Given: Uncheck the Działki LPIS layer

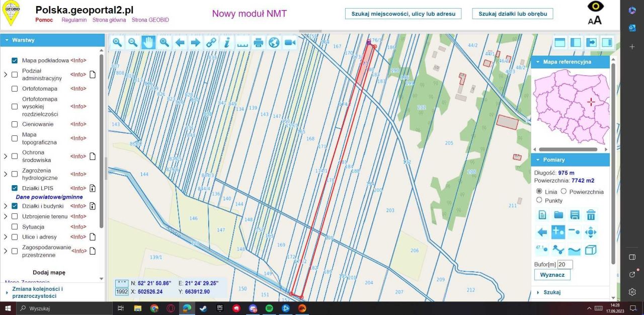Looking at the screenshot, I should coord(15,188).
